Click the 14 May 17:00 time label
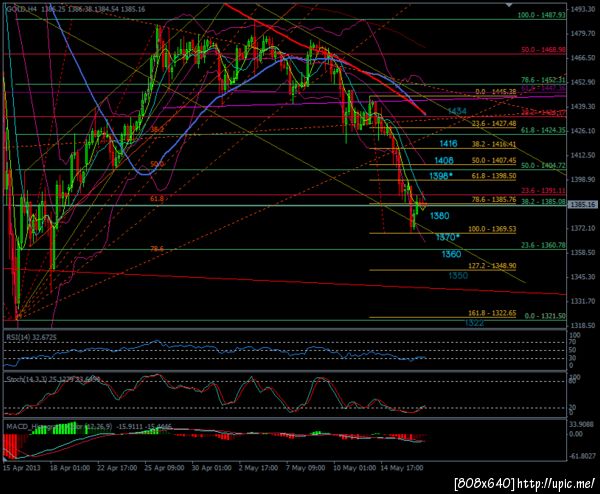Screen dimensions: 600x494 pos(401,468)
